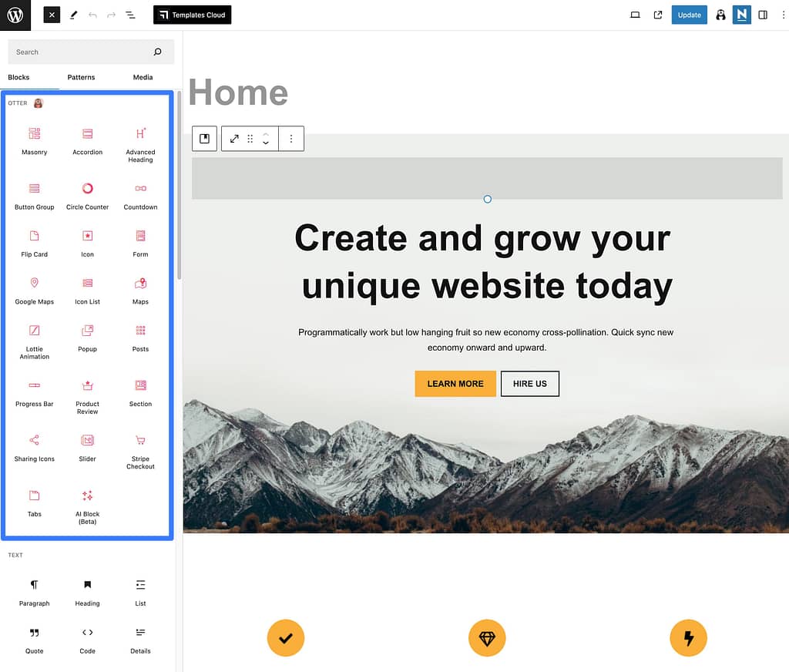The image size is (789, 672).
Task: Click the block inserter scrollbar
Action: [x=179, y=185]
